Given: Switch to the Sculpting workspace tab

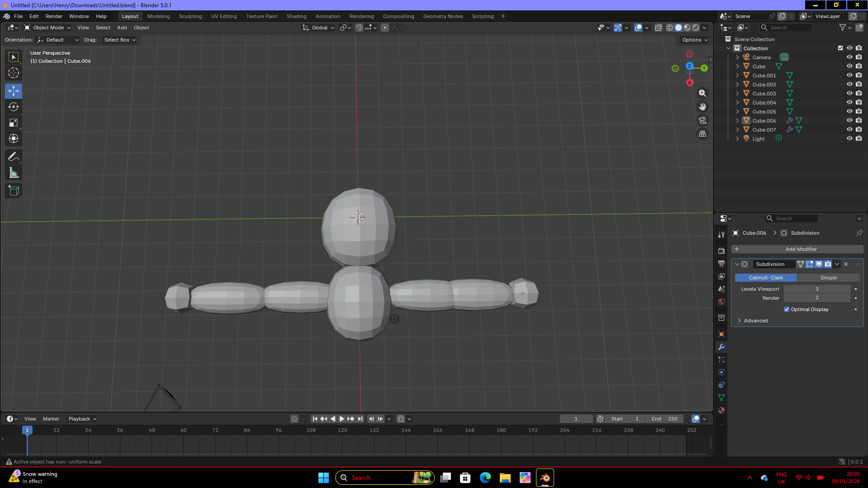Looking at the screenshot, I should (190, 16).
